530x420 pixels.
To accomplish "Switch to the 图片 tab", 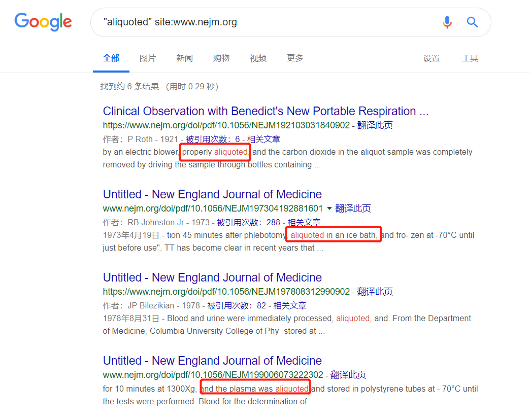I will [x=148, y=58].
